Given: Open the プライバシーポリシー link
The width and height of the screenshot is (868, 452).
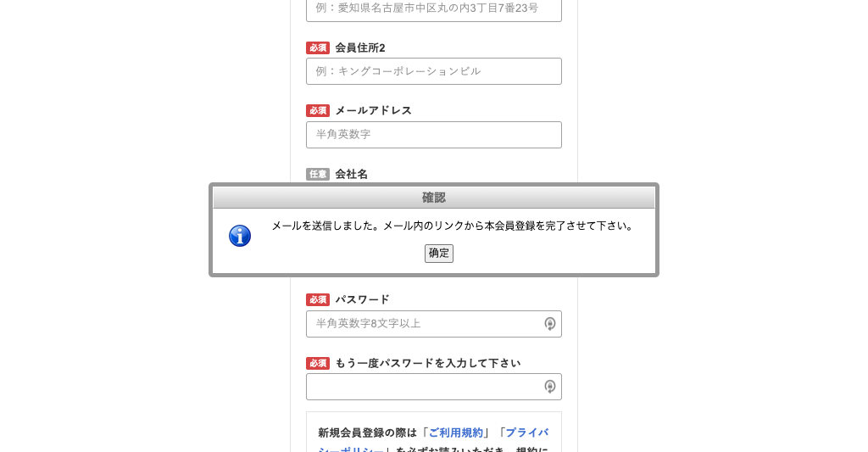Looking at the screenshot, I should tap(526, 432).
